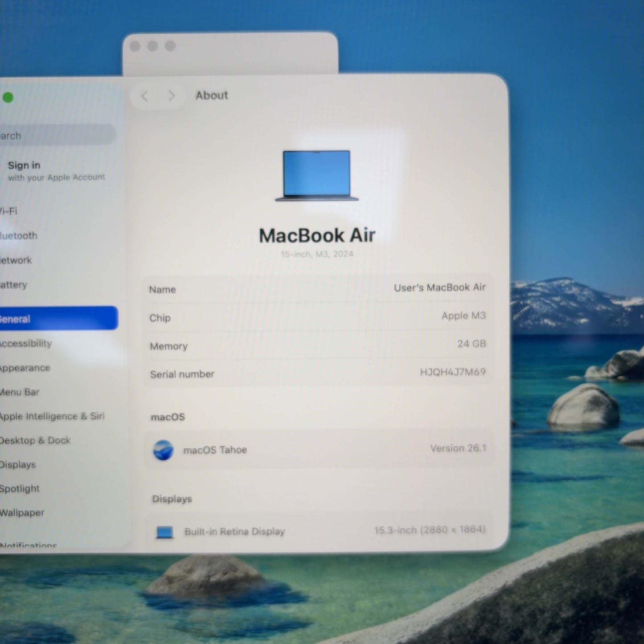Click the "macOS Tahoe" label
Viewport: 644px width, 644px height.
coord(215,450)
